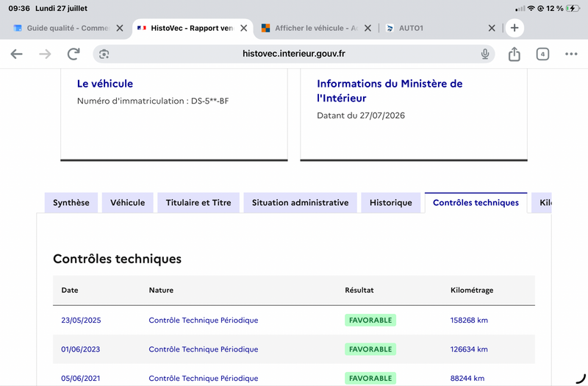588x386 pixels.
Task: Click Informations du Ministère de l'Intérieur heading
Action: point(390,90)
